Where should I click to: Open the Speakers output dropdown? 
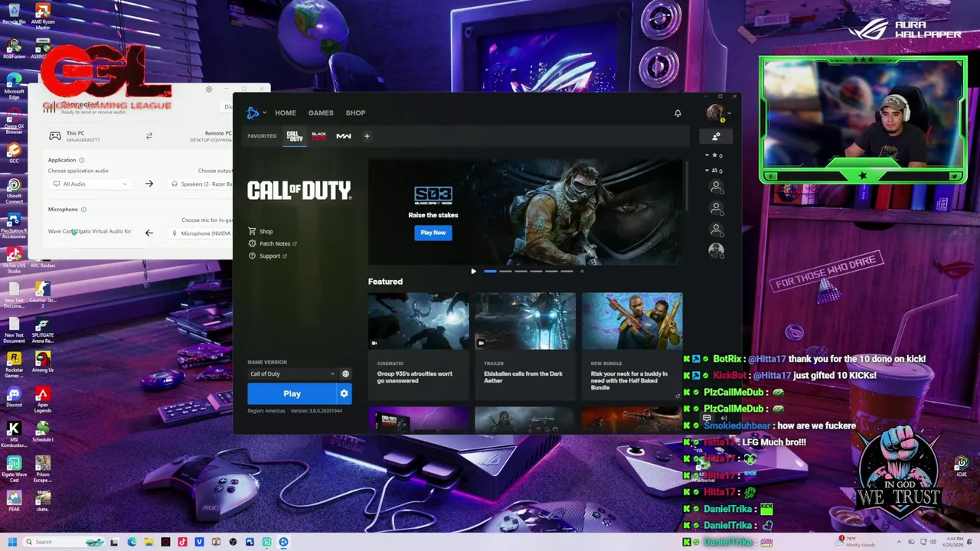pos(201,184)
